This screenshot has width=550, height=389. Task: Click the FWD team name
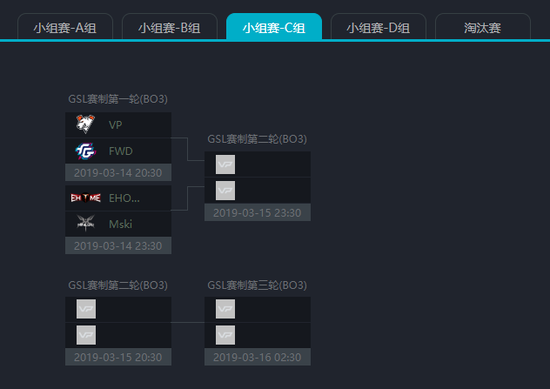point(121,151)
